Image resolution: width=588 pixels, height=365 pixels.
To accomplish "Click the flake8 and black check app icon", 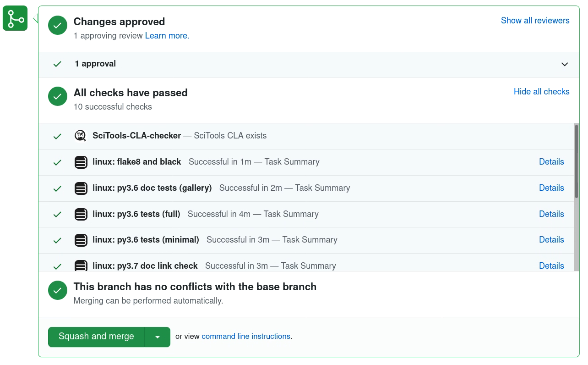I will pos(81,162).
